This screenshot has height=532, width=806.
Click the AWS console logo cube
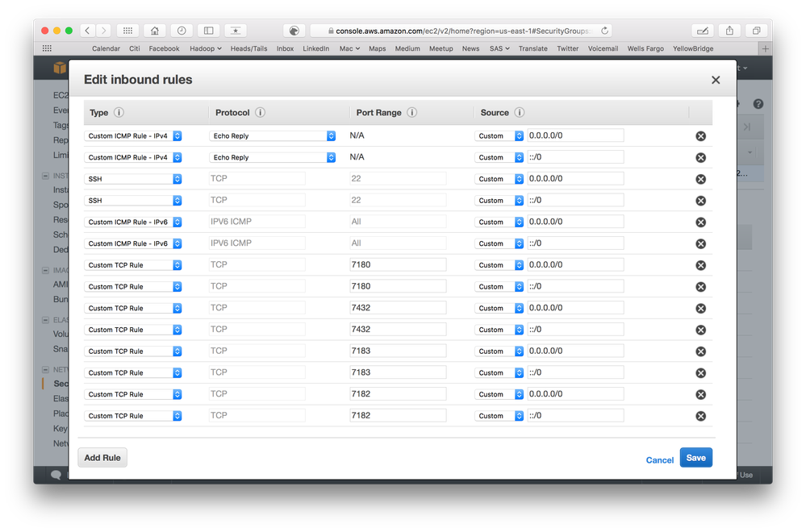tap(60, 68)
